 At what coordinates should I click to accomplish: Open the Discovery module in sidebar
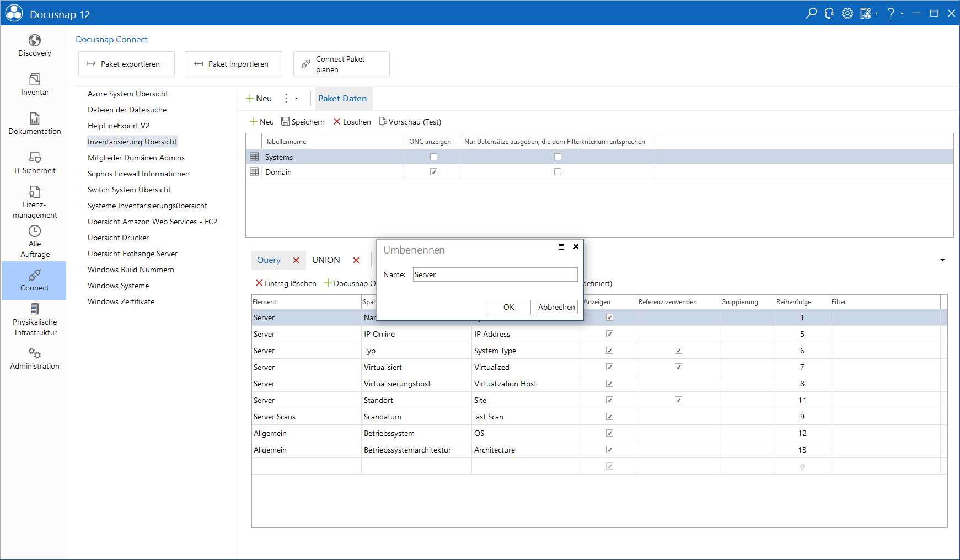coord(34,45)
